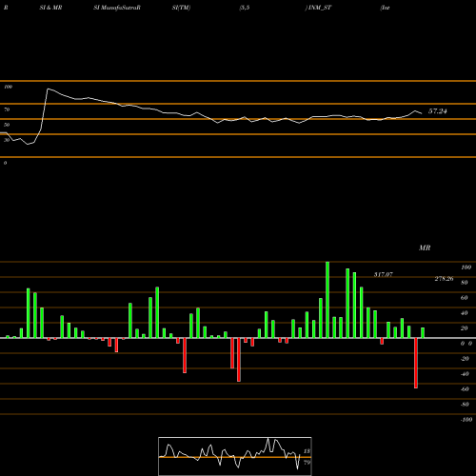476x476 pixels.
Task: Click the MR axis label -80
Action: [465, 405]
